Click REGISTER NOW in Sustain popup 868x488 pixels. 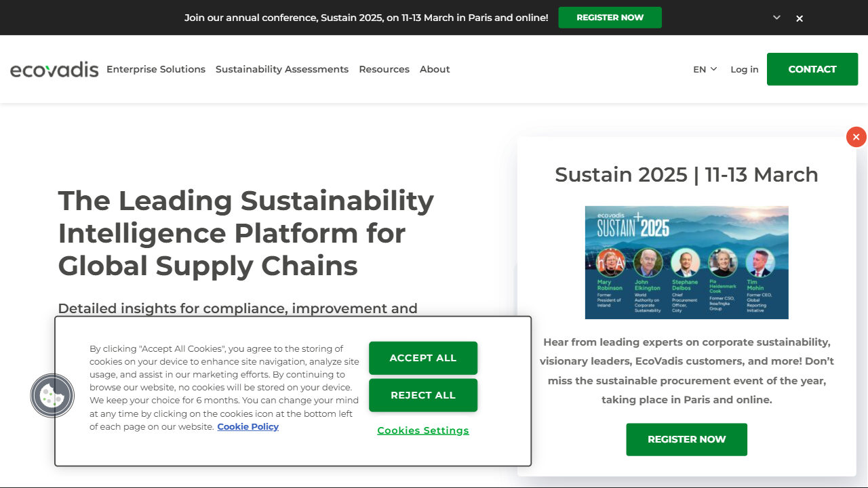coord(686,439)
